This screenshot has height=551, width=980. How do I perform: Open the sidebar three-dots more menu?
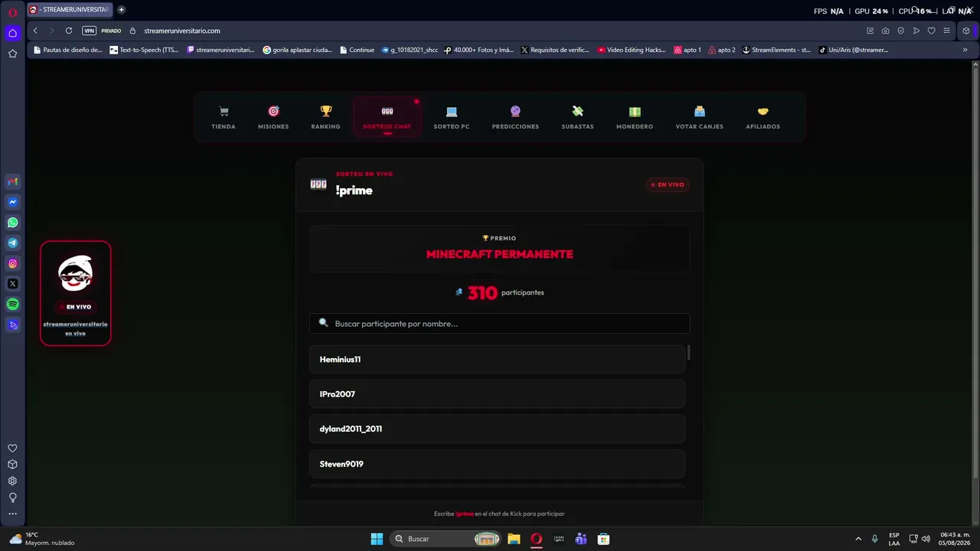point(12,514)
